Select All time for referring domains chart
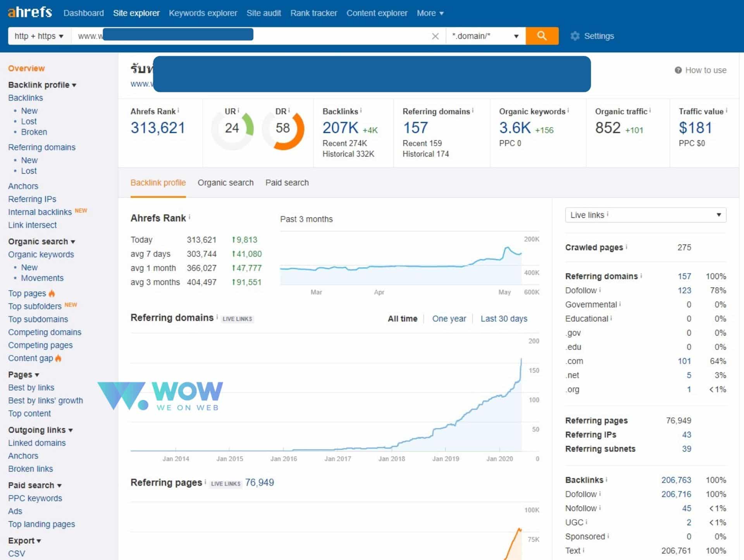744x560 pixels. click(x=402, y=318)
